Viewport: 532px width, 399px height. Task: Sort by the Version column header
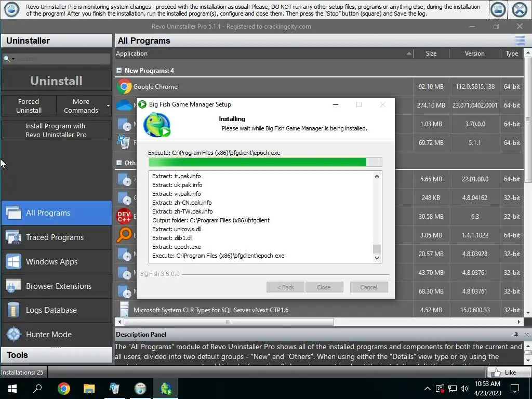[x=475, y=54]
